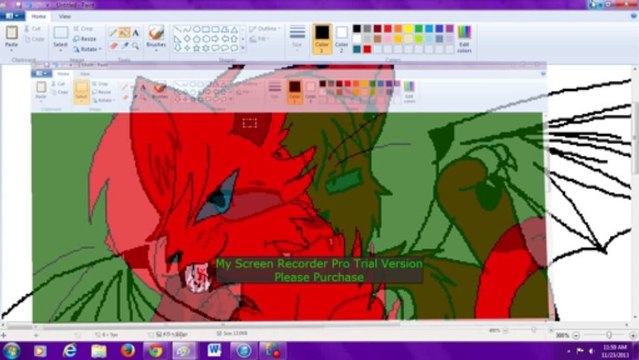Open Firefox from the taskbar
Screen dimensions: 639x360
128,351
